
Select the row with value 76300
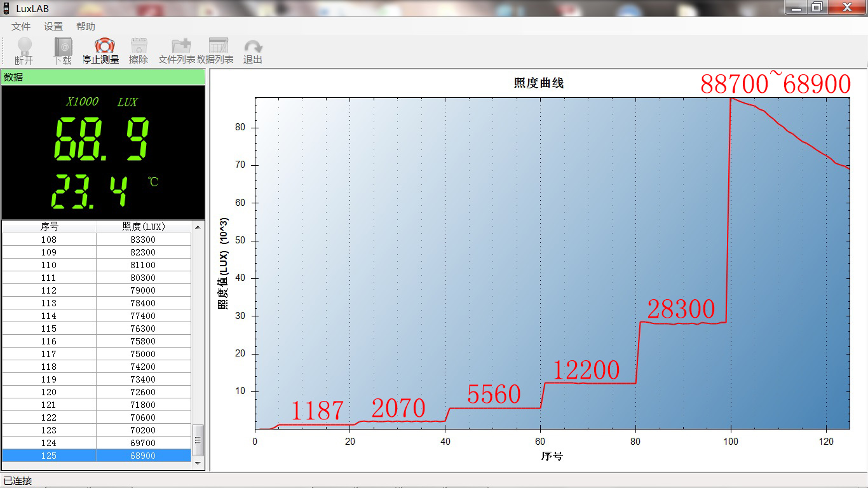[x=97, y=329]
